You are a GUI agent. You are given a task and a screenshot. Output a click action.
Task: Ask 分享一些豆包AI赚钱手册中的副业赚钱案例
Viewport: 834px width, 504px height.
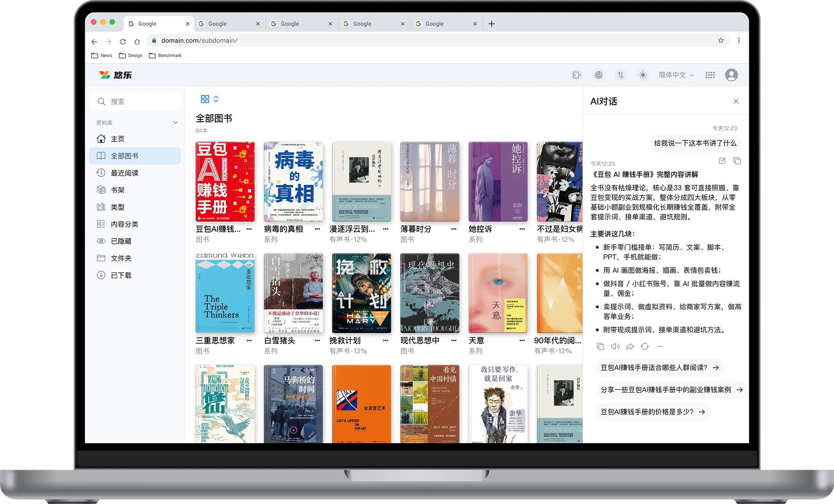coord(672,390)
